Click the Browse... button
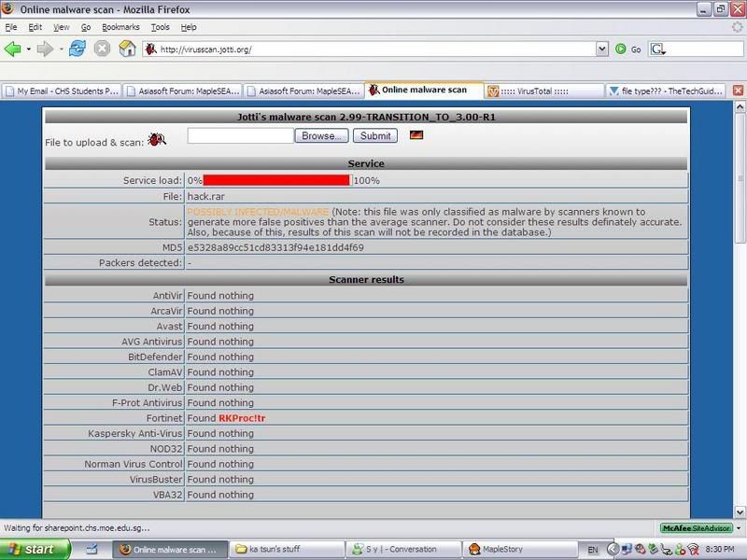The width and height of the screenshot is (747, 560). pyautogui.click(x=321, y=135)
